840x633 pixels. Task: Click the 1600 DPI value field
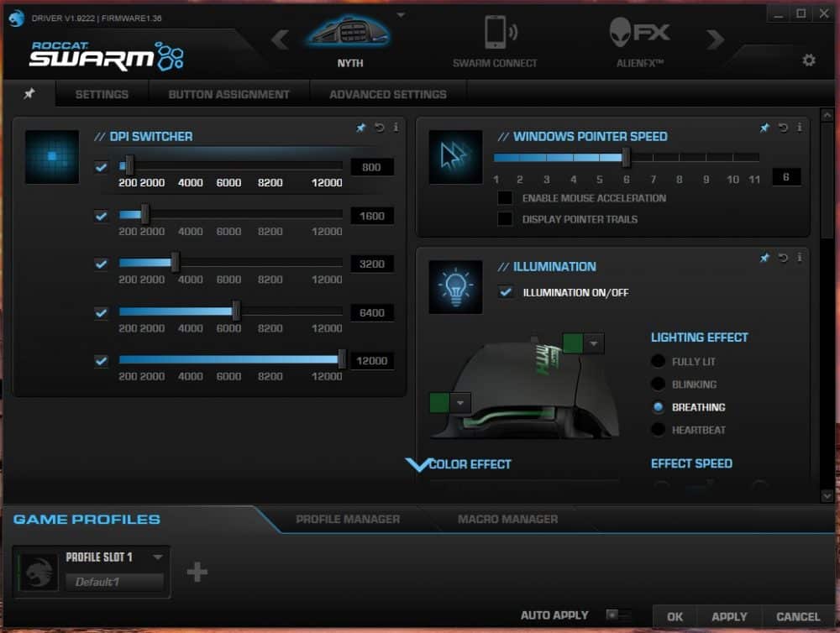[372, 216]
